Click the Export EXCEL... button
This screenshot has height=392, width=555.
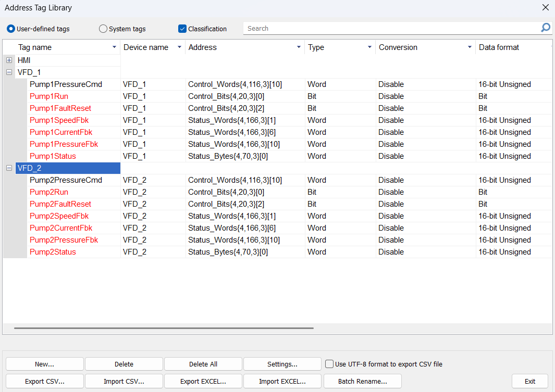(x=203, y=381)
